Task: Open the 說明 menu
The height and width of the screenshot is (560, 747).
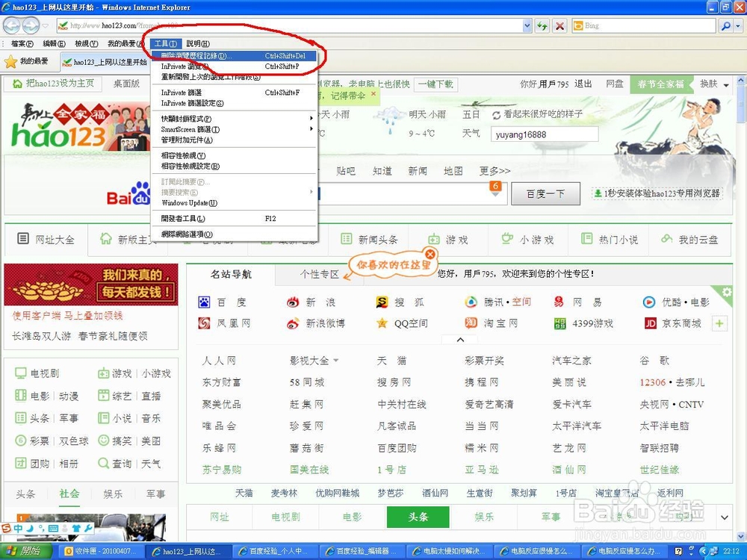Action: coord(198,43)
